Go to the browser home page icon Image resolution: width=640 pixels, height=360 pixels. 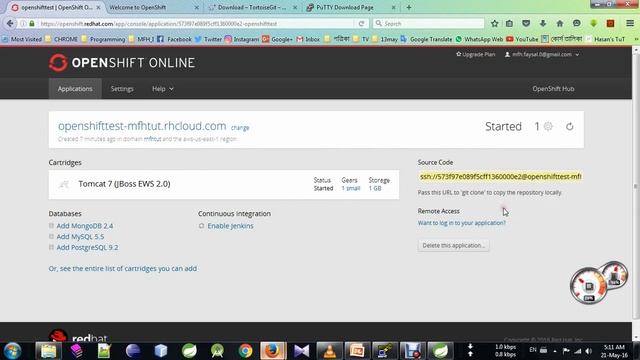[560, 24]
